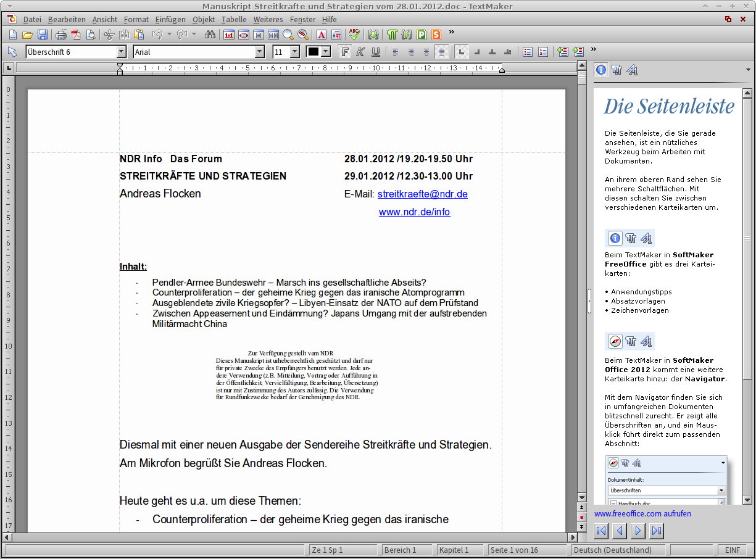
Task: Click the EINF insert mode status field
Action: (733, 550)
